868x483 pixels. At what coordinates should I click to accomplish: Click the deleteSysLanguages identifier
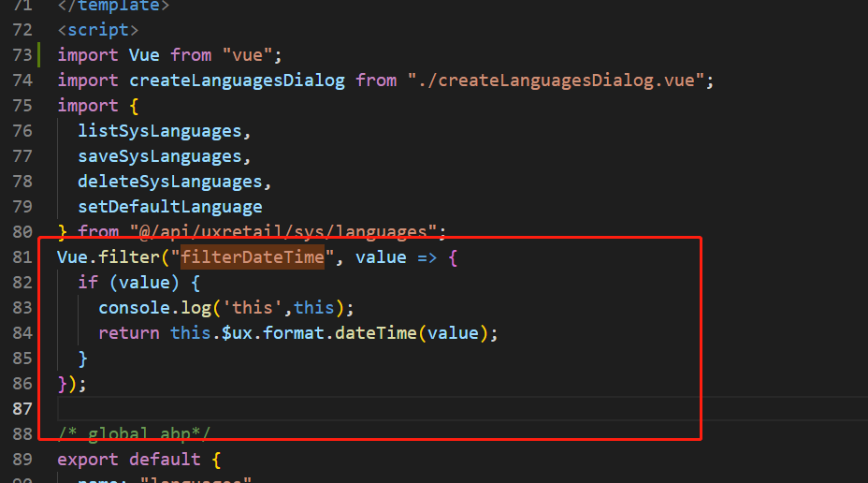tap(170, 182)
